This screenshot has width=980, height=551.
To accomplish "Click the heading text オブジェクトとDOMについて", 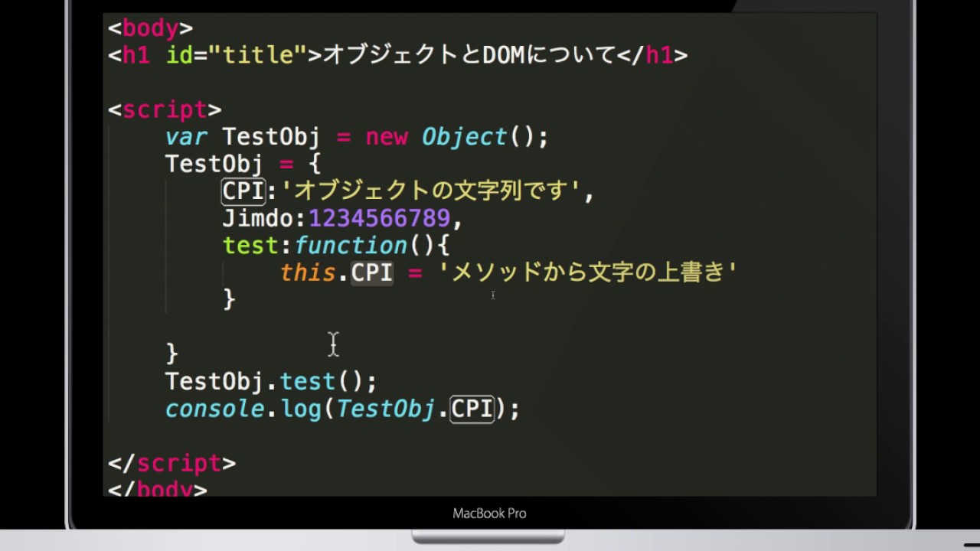I will [470, 55].
